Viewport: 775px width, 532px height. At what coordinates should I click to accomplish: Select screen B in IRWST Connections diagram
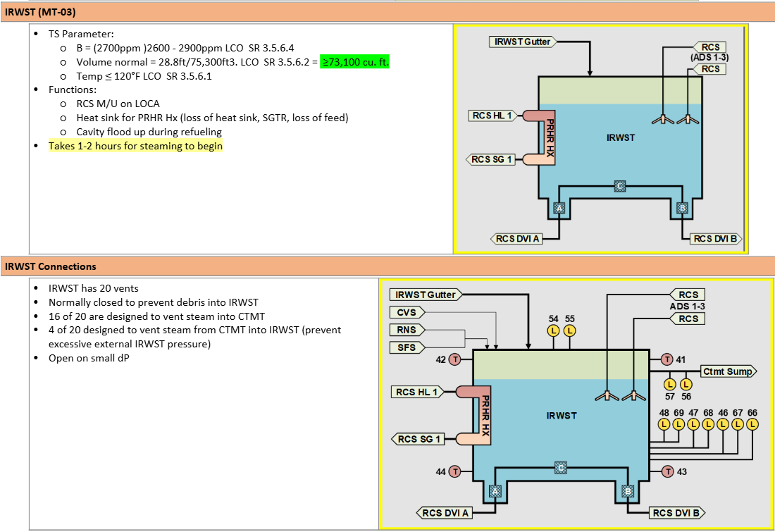(x=628, y=491)
